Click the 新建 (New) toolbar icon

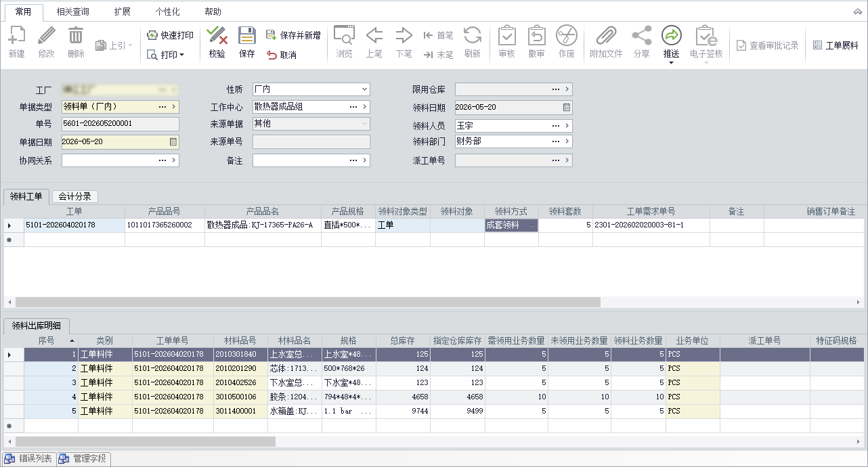pyautogui.click(x=16, y=35)
